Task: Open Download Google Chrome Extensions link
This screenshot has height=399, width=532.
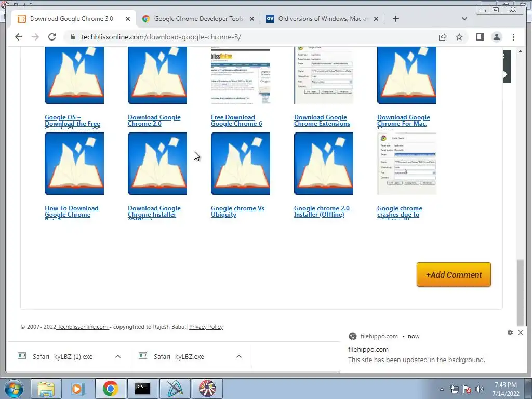Action: tap(322, 121)
